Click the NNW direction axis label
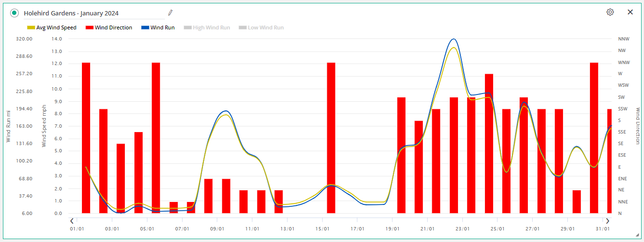This screenshot has height=242, width=644. pos(623,39)
